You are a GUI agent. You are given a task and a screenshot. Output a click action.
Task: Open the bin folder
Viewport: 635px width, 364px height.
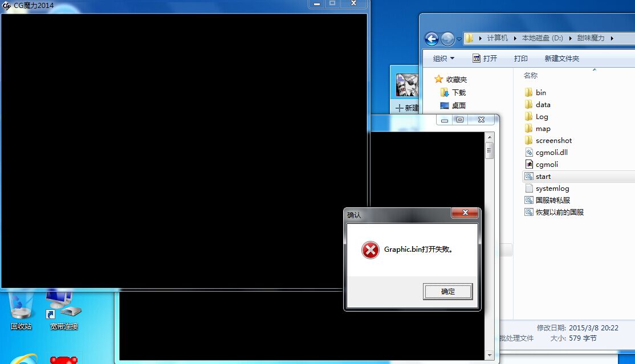click(x=540, y=92)
